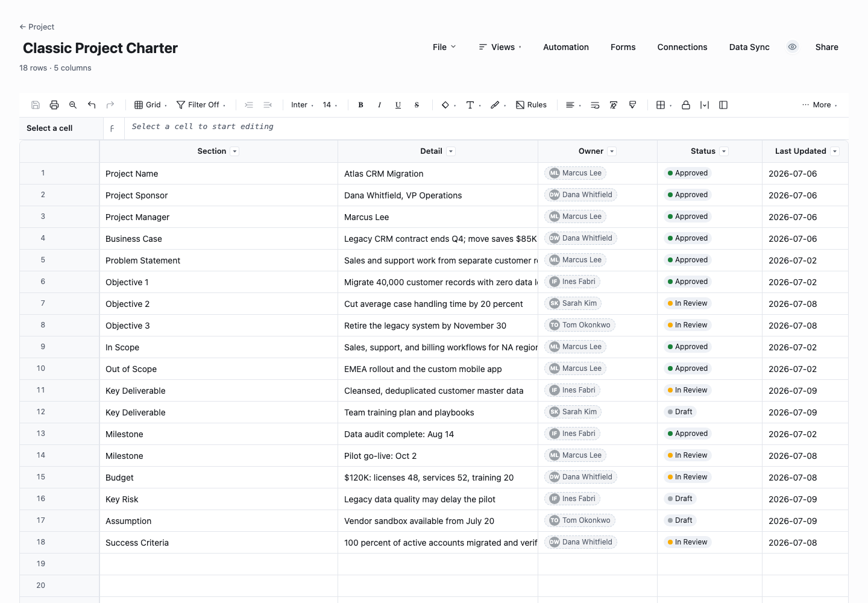The width and height of the screenshot is (868, 603).
Task: Change font size 14 dropdown
Action: point(330,105)
